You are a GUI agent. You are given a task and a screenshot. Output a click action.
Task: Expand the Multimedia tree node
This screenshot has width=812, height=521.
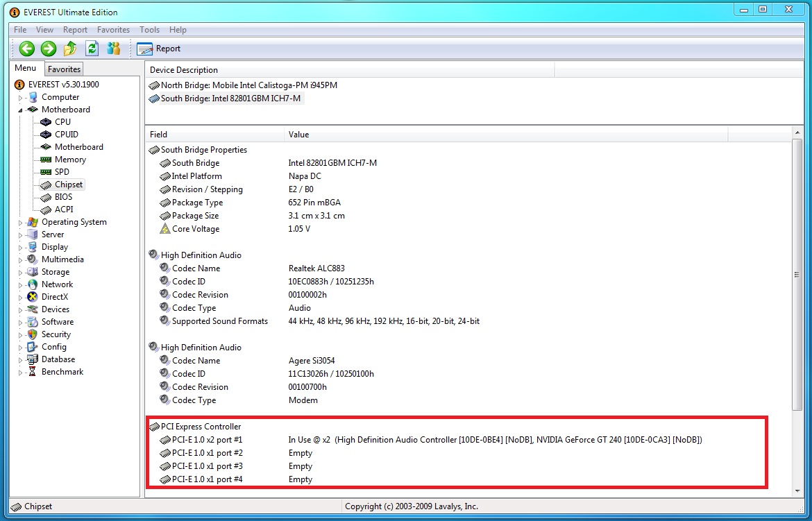click(x=20, y=259)
